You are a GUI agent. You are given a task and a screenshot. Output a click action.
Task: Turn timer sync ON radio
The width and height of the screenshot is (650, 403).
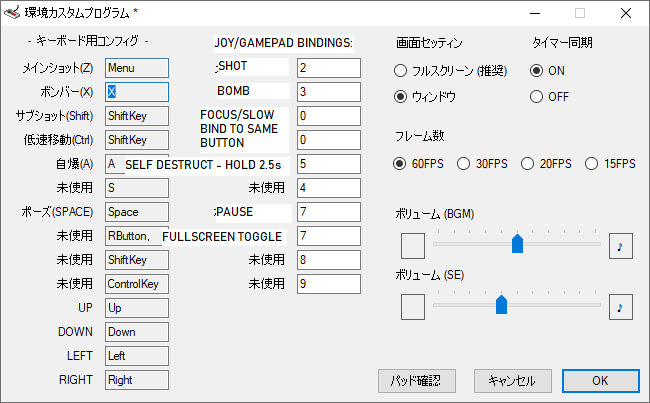(x=547, y=71)
